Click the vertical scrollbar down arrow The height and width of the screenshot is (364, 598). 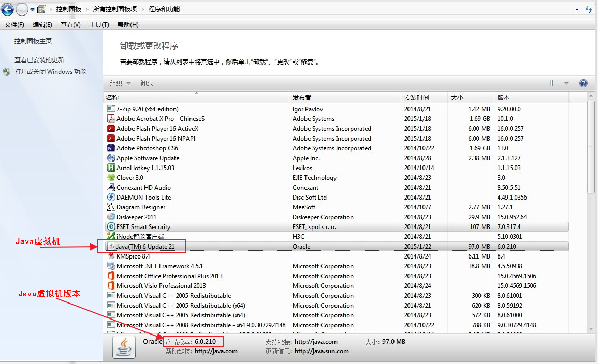pos(591,329)
